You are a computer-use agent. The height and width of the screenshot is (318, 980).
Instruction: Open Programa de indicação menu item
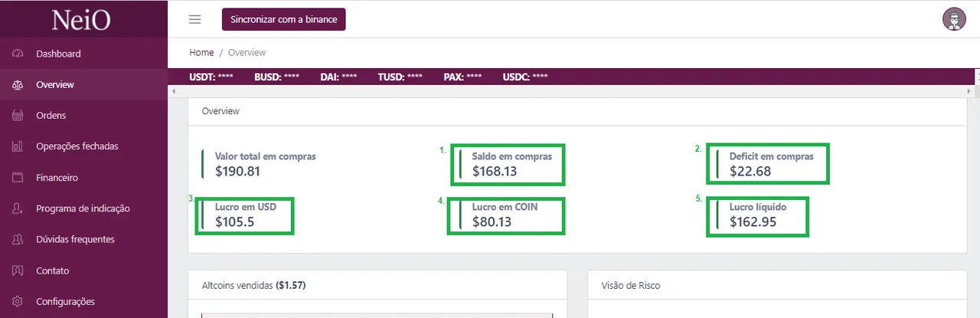[83, 208]
